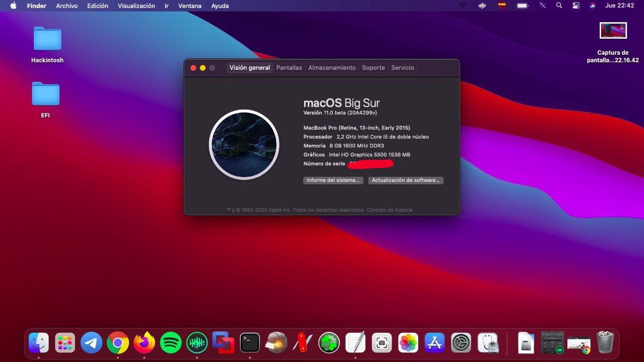Screen dimensions: 644x362
Task: Click the Informe del sistema button
Action: click(x=333, y=180)
